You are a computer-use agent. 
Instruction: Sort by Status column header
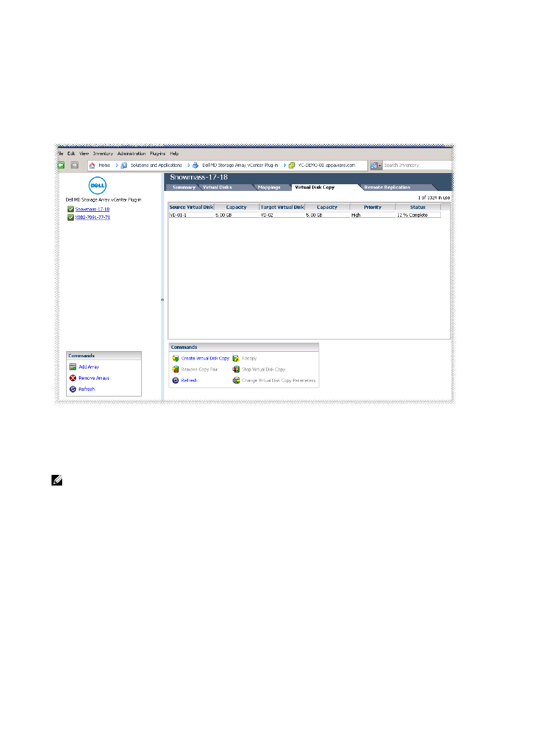coord(418,207)
